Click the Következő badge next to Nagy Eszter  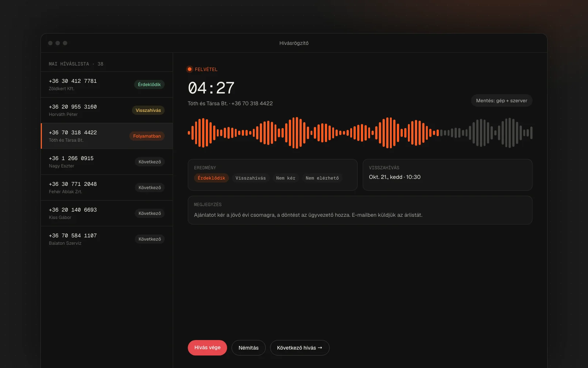[x=150, y=162]
